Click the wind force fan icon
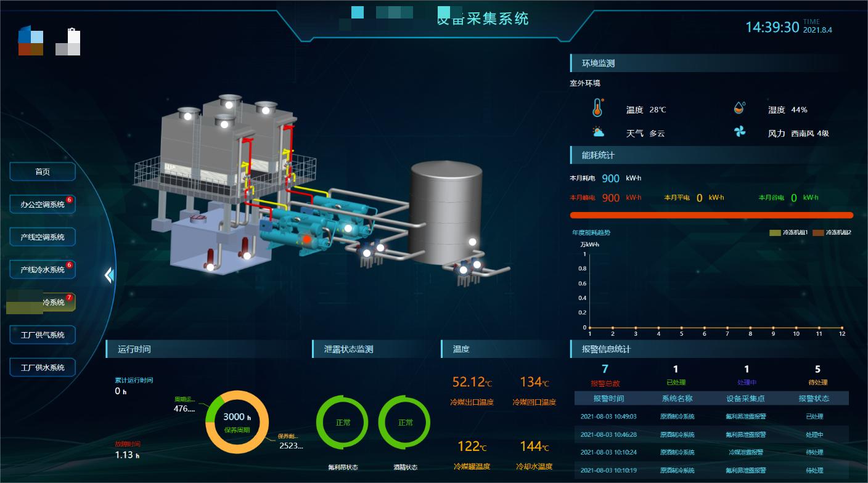The width and height of the screenshot is (868, 483). (x=740, y=132)
